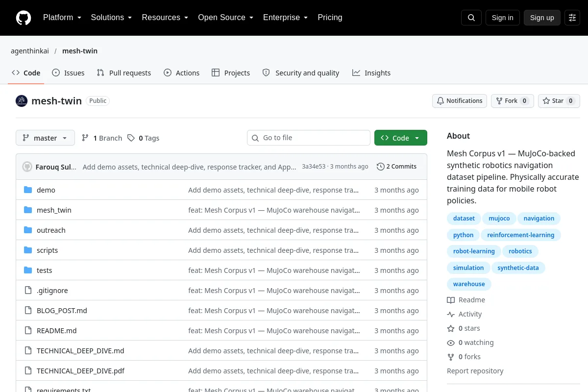Viewport: 588px width, 392px height.
Task: Open commit hash 3a34e53
Action: click(314, 167)
